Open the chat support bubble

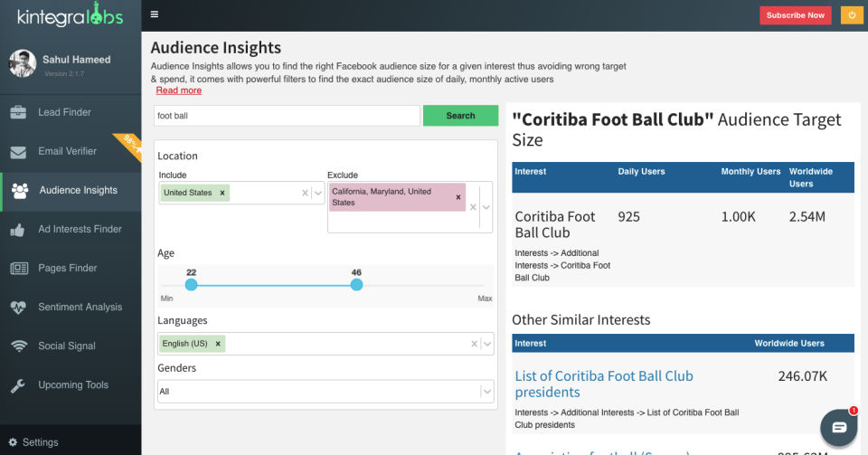(x=838, y=427)
